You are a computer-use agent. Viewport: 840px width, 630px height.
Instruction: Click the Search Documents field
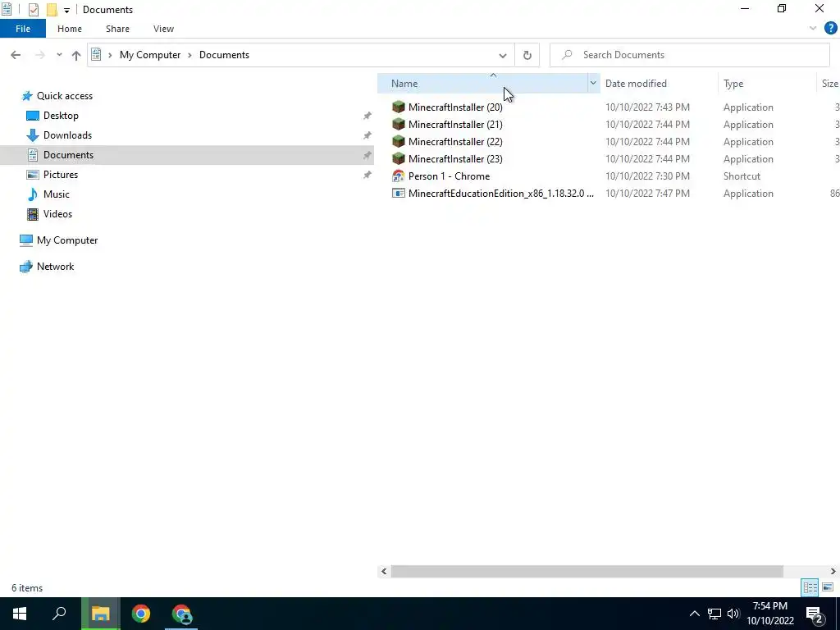[689, 55]
